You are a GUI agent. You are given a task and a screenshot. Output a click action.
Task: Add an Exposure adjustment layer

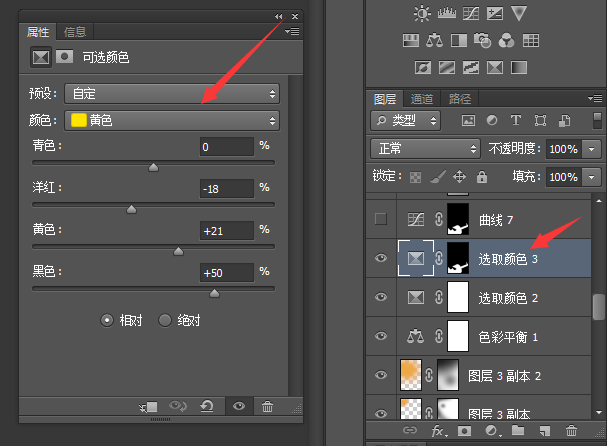click(x=495, y=13)
